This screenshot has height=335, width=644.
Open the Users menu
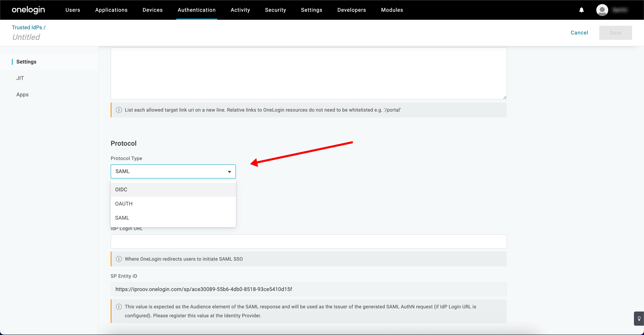click(x=73, y=10)
